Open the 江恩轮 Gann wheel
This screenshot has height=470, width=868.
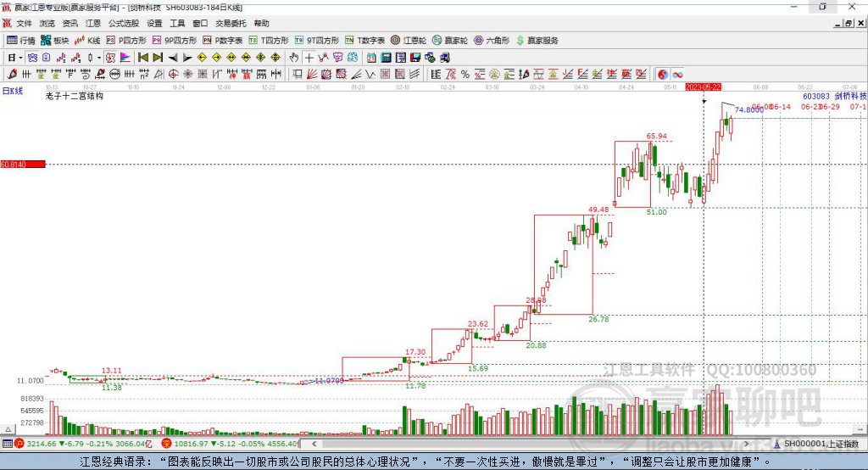pos(409,41)
